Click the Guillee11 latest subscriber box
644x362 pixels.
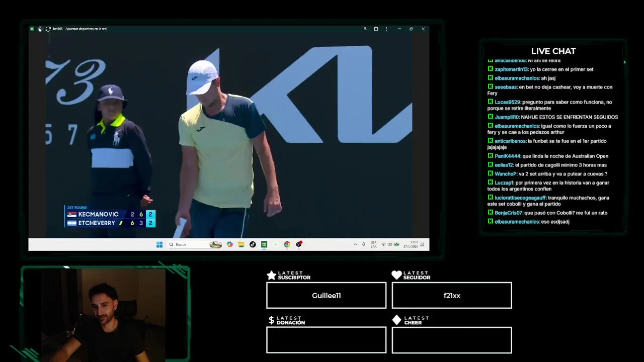[x=326, y=295]
